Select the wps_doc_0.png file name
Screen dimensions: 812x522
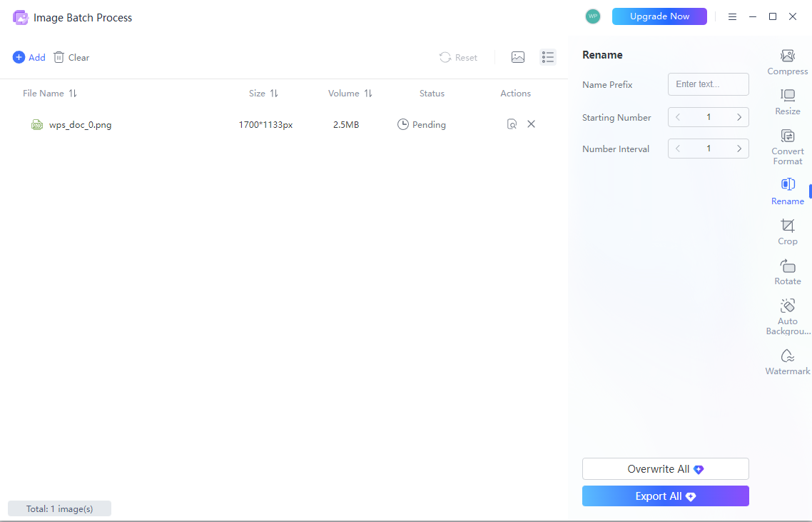80,124
